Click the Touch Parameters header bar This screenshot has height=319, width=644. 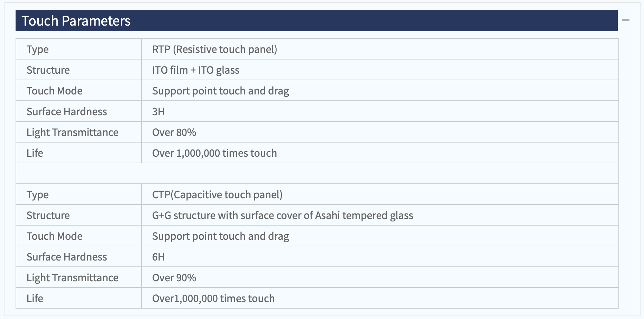click(316, 21)
